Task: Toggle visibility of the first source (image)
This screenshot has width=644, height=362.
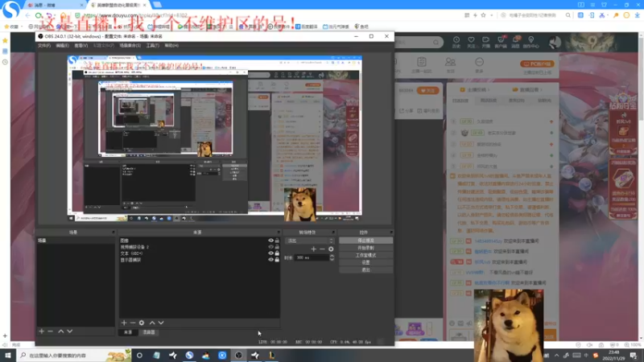Action: tap(270, 241)
